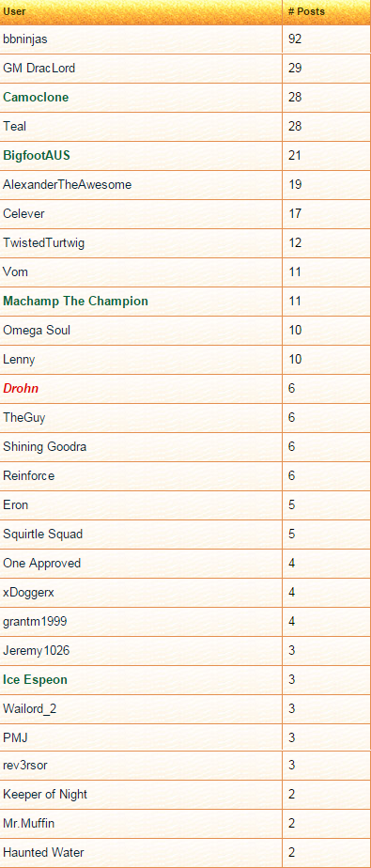Open TwistedTurtwig's profile link
The image size is (371, 868).
pyautogui.click(x=44, y=243)
